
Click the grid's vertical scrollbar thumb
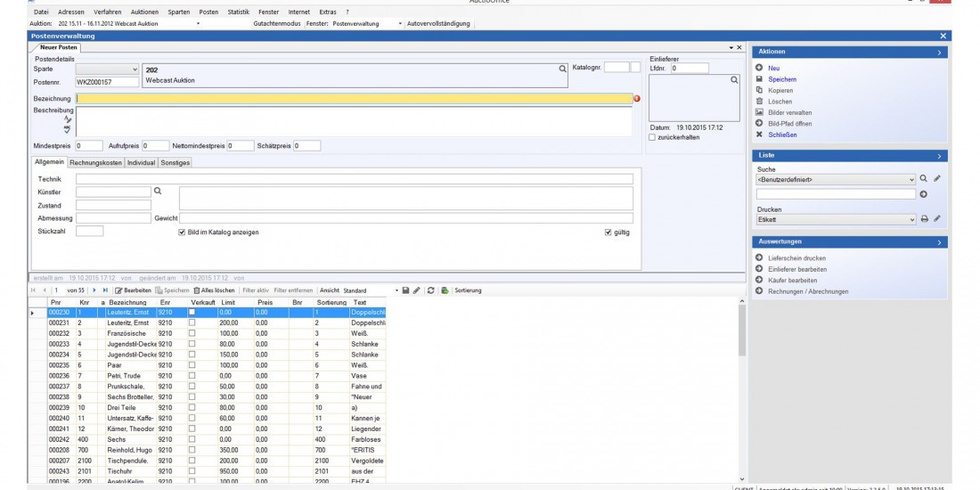coord(742,331)
